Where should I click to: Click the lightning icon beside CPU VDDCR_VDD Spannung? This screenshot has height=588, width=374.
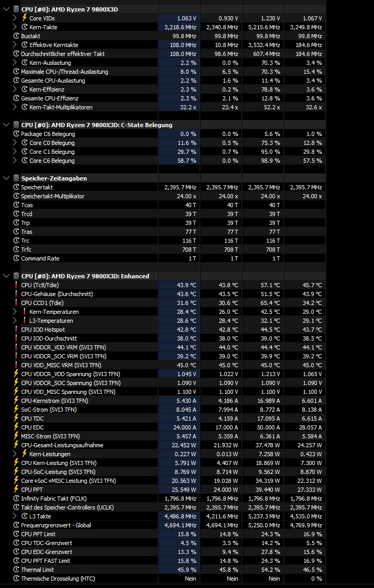pos(16,374)
